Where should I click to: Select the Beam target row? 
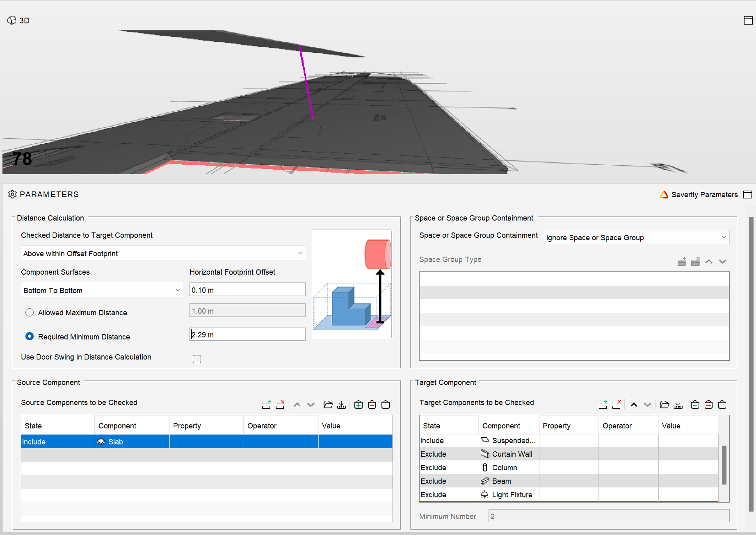coord(569,481)
